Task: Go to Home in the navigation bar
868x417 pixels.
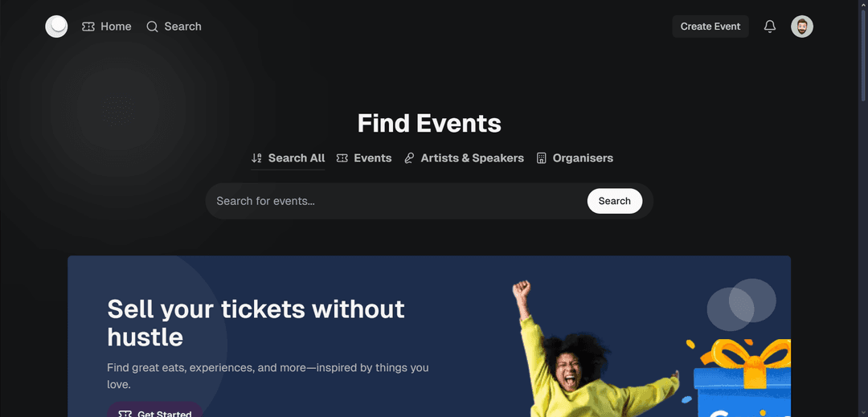Action: coord(107,27)
